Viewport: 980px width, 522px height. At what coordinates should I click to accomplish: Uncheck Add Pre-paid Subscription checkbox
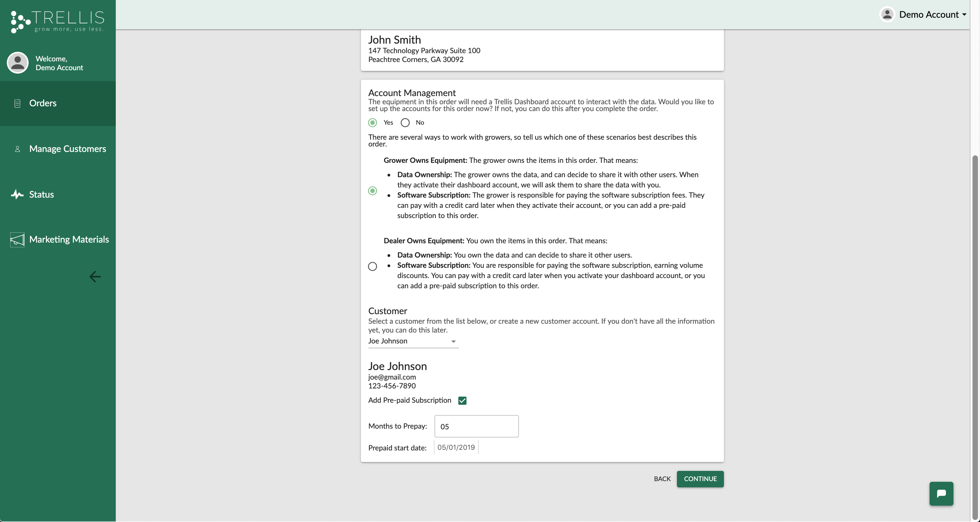coord(462,401)
